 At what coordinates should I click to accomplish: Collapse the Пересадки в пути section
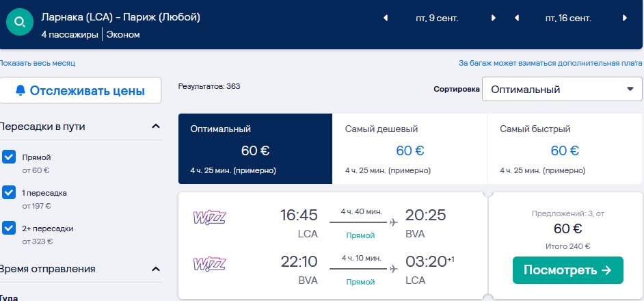click(x=156, y=127)
